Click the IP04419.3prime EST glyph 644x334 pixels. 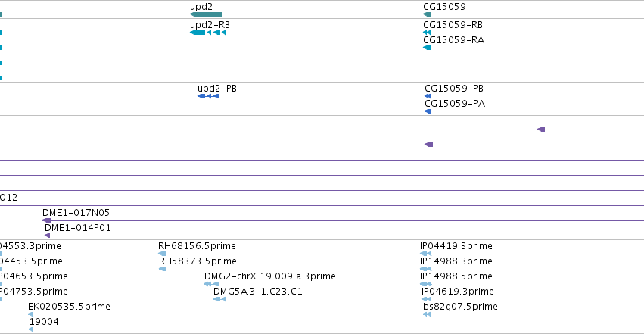tap(426, 254)
